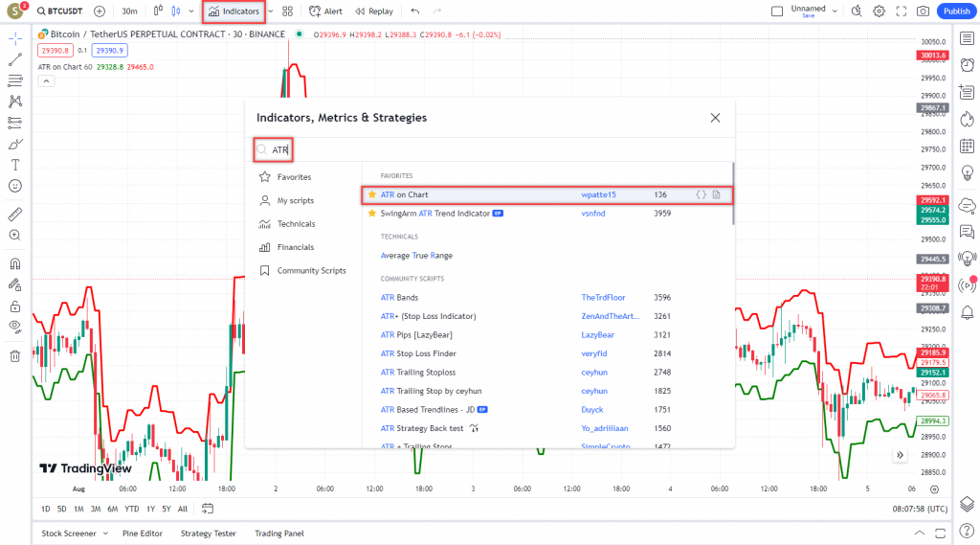Close the Indicators dialog
The image size is (980, 545).
tap(715, 118)
